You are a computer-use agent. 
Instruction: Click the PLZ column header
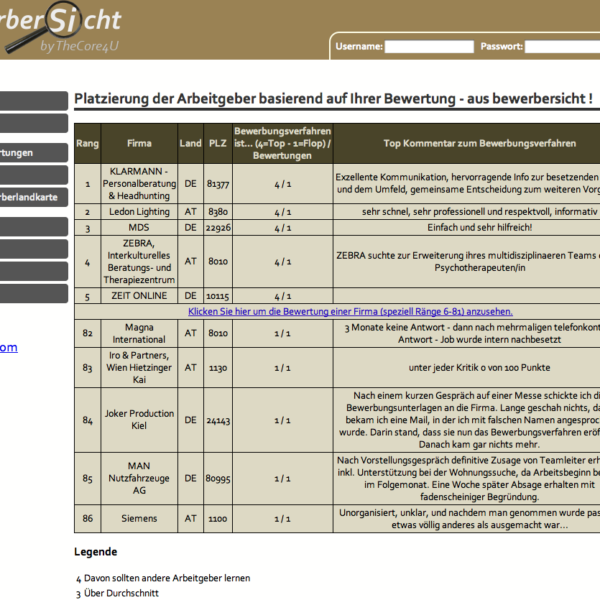point(218,143)
